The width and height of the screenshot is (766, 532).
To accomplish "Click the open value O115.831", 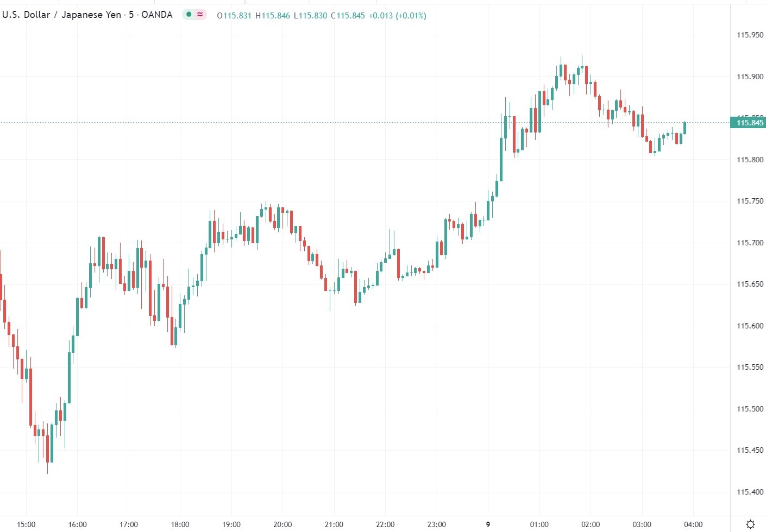I will click(x=234, y=16).
